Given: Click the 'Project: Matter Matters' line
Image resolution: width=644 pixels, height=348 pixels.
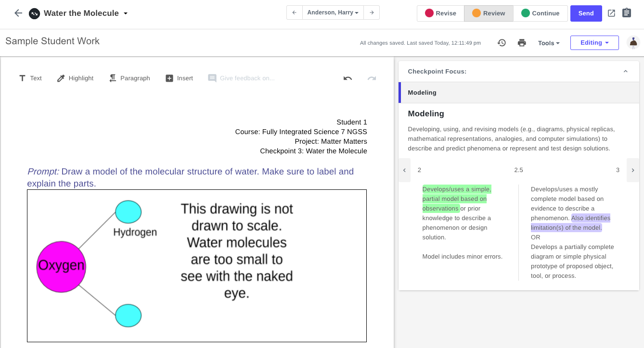Looking at the screenshot, I should tap(331, 141).
